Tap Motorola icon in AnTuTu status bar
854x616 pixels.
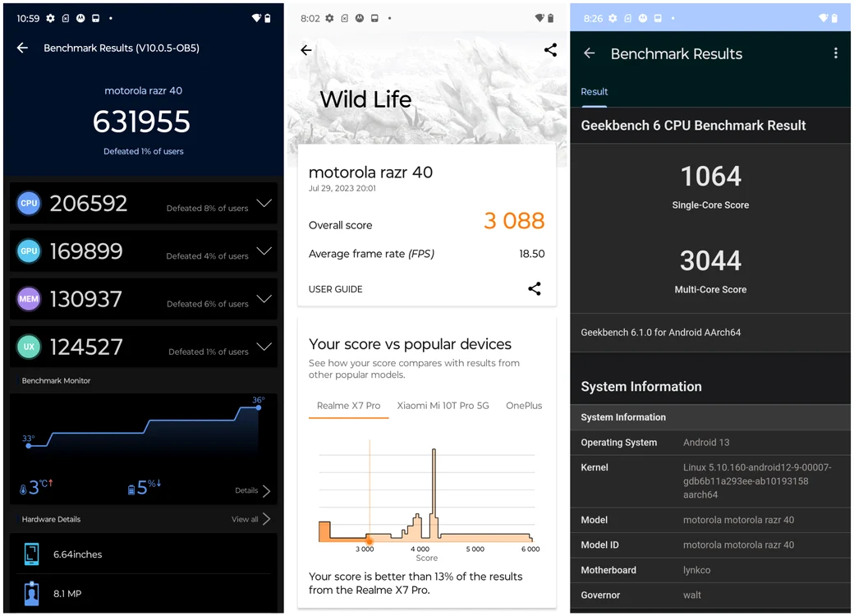click(x=80, y=18)
